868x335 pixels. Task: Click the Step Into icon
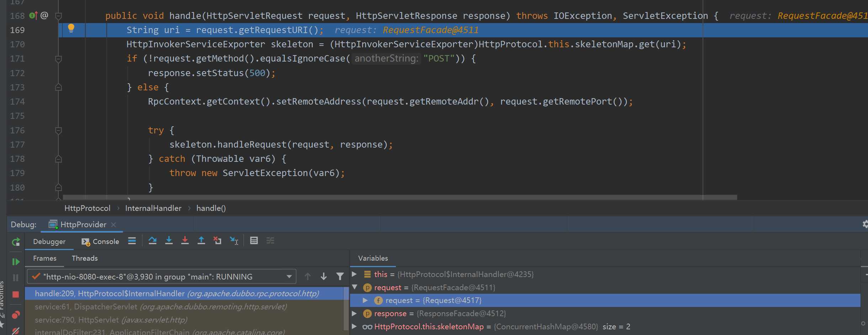pyautogui.click(x=169, y=241)
